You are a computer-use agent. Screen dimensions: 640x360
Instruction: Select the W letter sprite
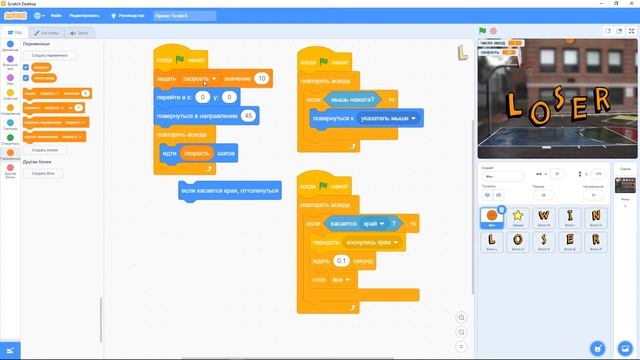coord(544,218)
